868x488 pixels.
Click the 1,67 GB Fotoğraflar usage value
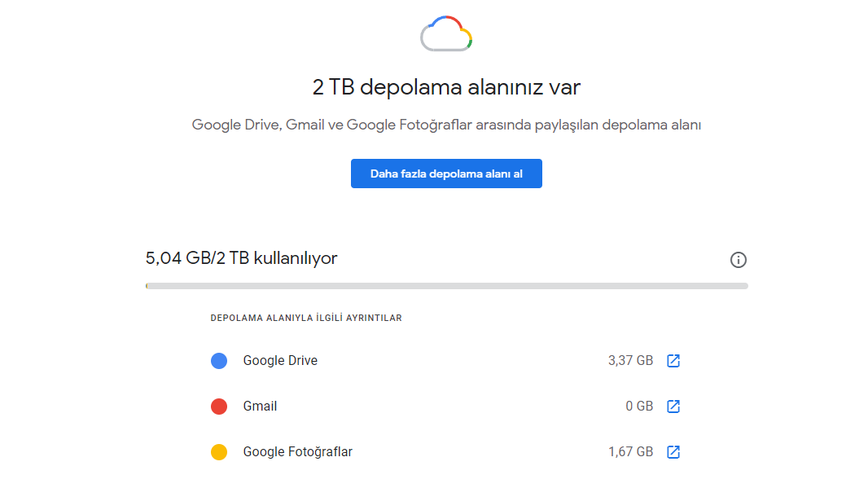tap(630, 452)
